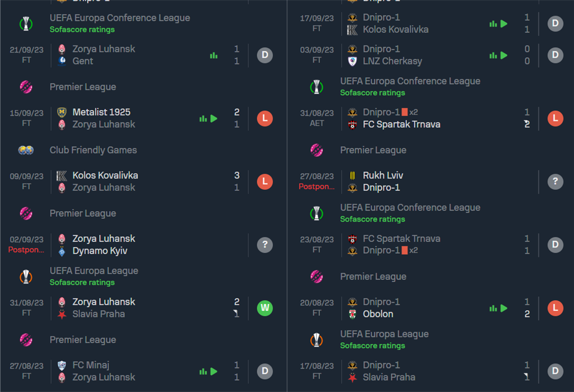
Task: Click Kolos Kovalivka crest in right column
Action: [352, 30]
